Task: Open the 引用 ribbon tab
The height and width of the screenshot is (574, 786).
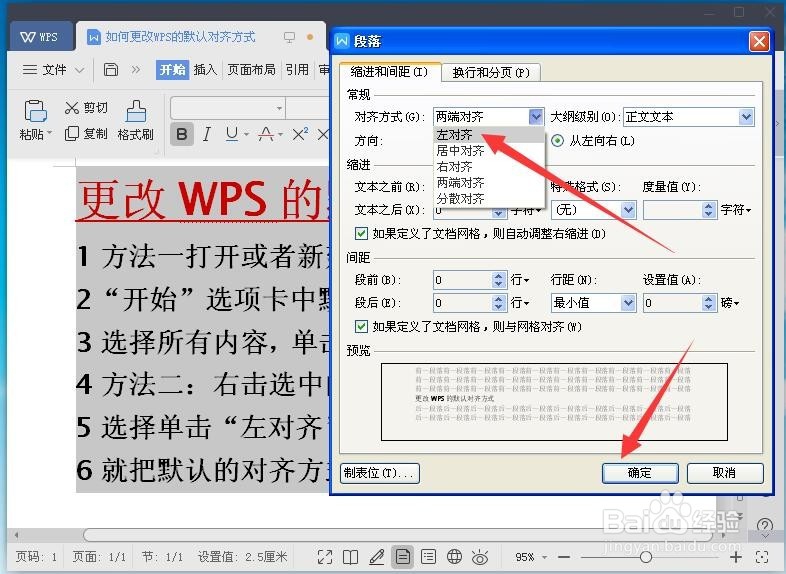Action: coord(297,70)
